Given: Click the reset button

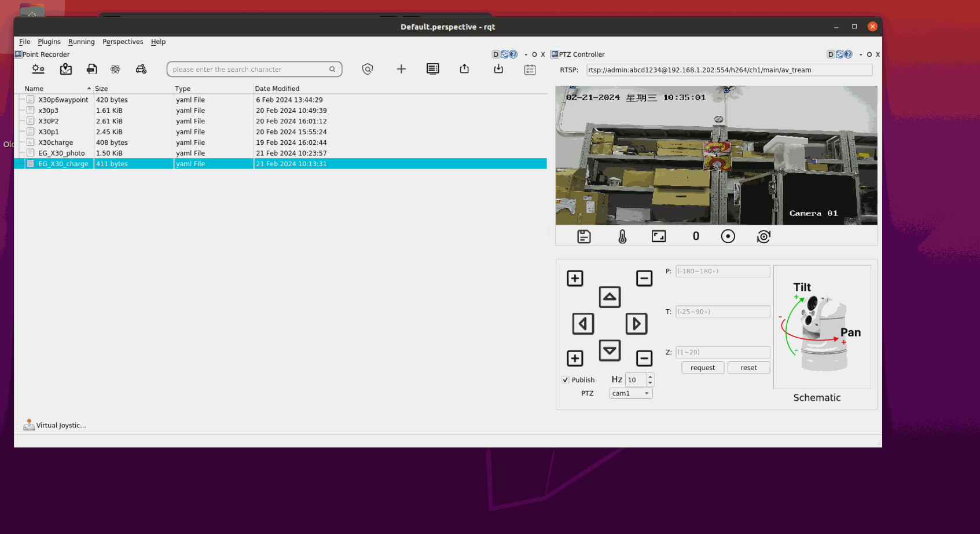Looking at the screenshot, I should pos(748,368).
